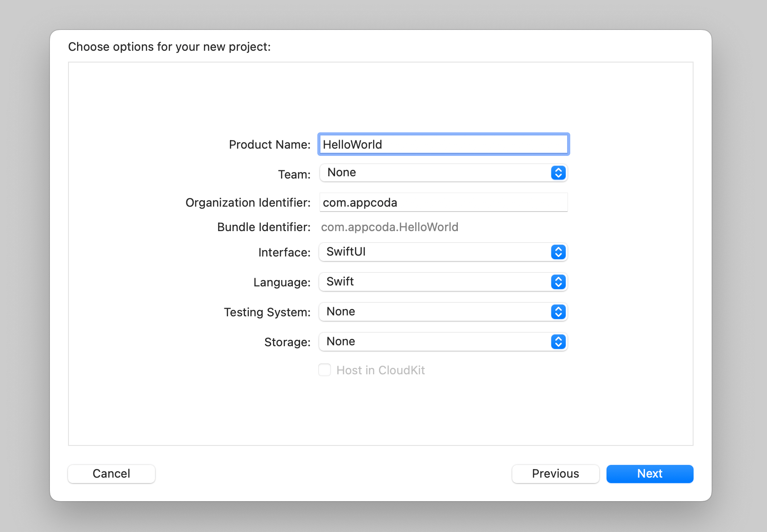Cancel the new project dialog

click(x=112, y=474)
